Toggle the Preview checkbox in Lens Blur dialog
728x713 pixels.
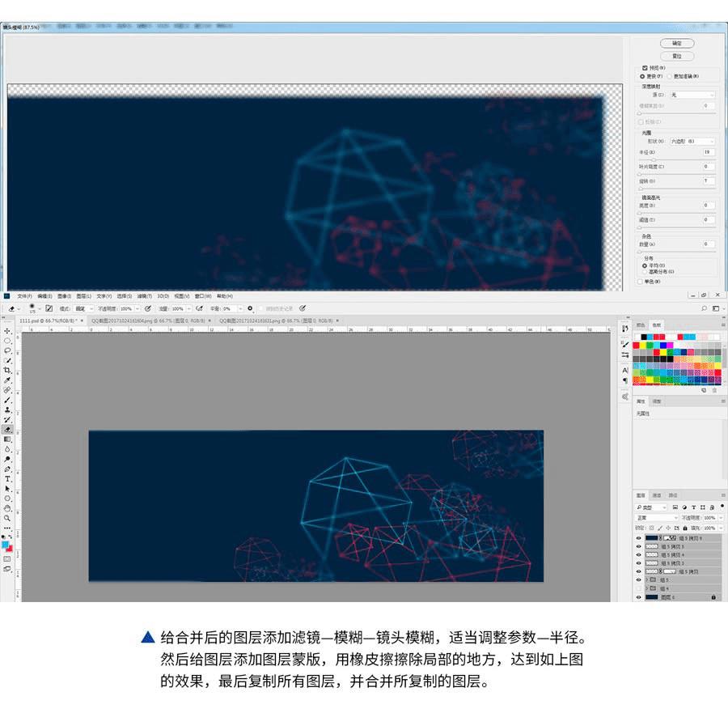click(x=645, y=68)
